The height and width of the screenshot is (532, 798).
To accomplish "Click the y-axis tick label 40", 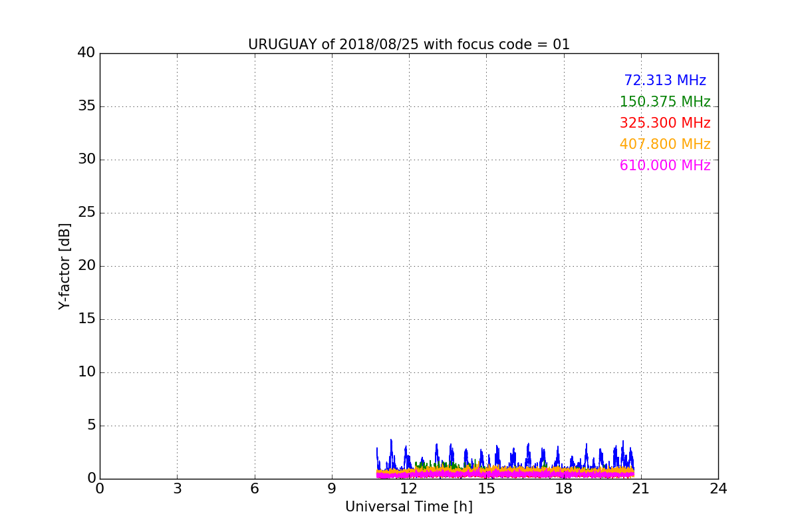I will 86,53.
